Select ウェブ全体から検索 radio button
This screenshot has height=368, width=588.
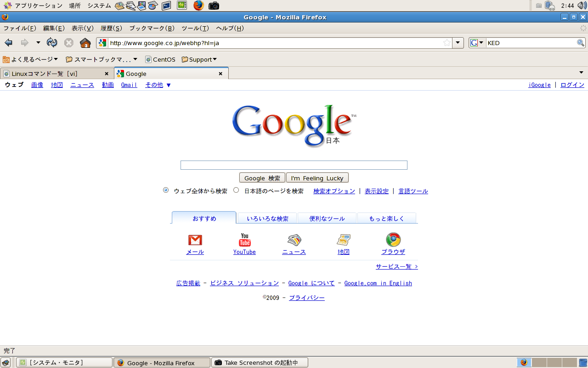click(x=166, y=190)
